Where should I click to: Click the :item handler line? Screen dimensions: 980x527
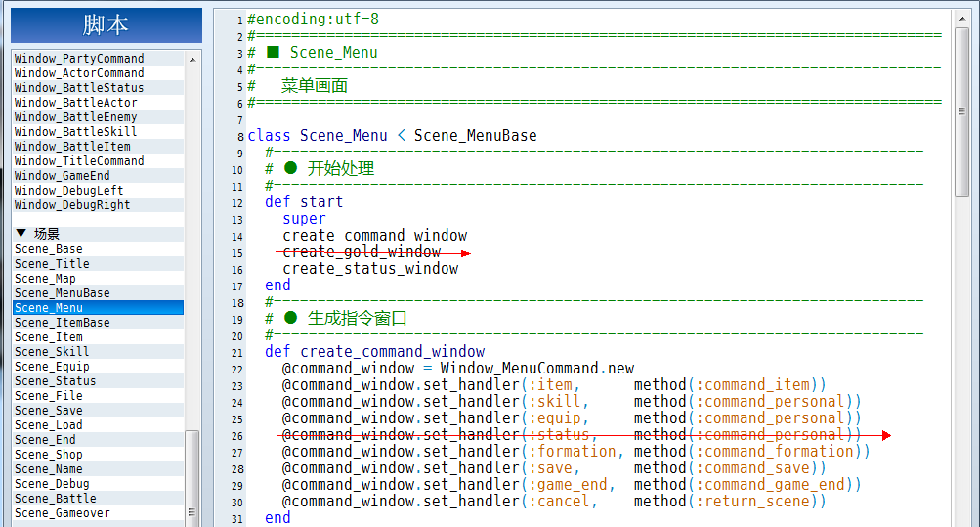554,385
